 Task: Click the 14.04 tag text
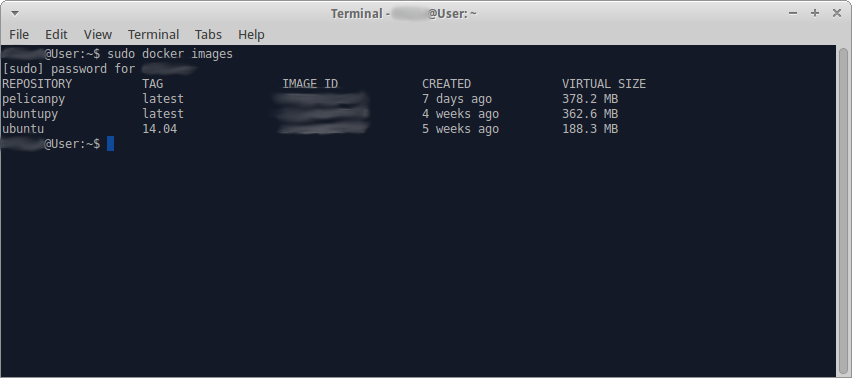tap(160, 129)
